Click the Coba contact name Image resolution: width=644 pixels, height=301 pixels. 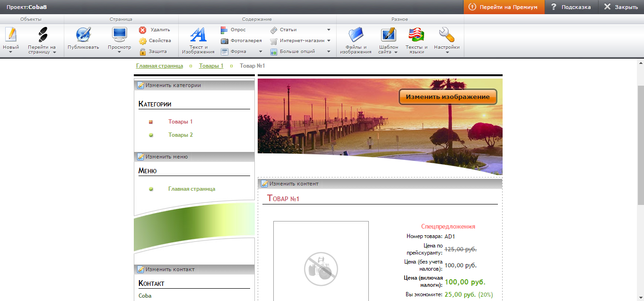tap(145, 296)
